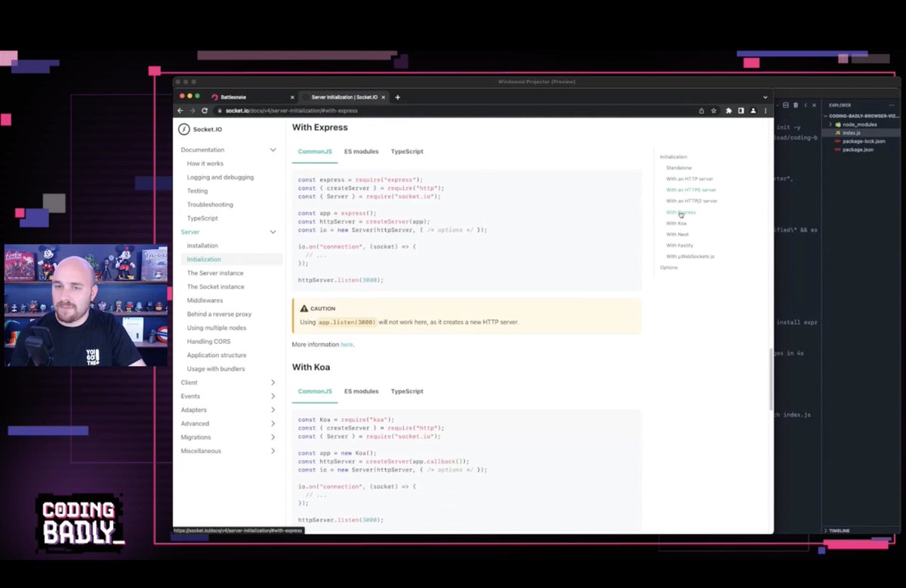This screenshot has width=906, height=588.
Task: Toggle the browser side panel icon
Action: tap(741, 110)
